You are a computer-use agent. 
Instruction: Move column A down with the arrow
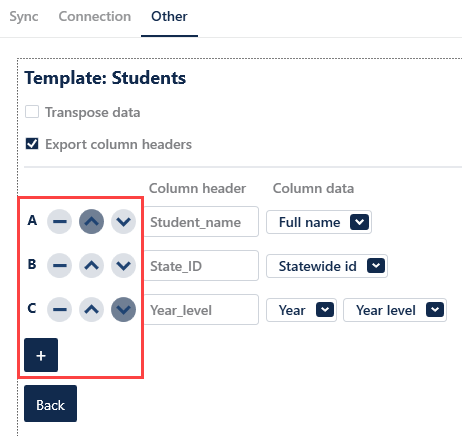[x=123, y=221]
